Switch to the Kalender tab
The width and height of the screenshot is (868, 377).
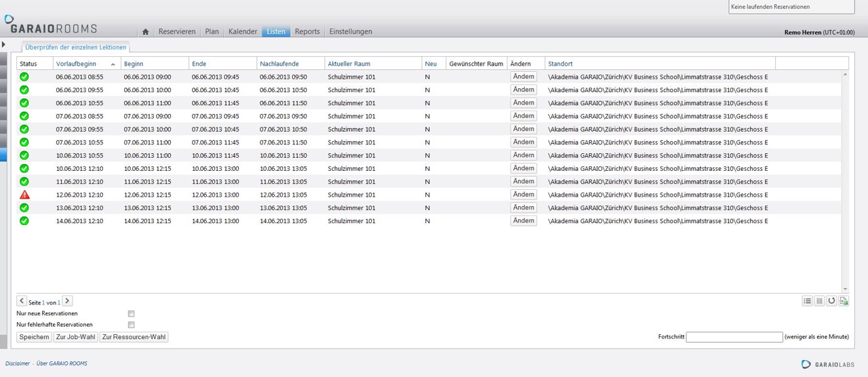point(243,32)
